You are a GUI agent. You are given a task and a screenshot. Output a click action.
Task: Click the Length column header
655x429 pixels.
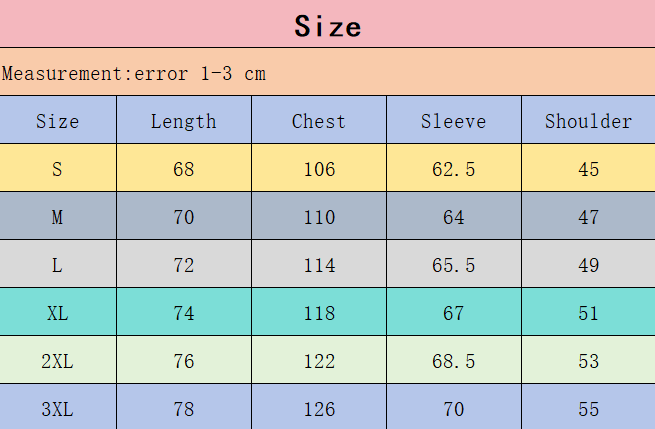183,121
